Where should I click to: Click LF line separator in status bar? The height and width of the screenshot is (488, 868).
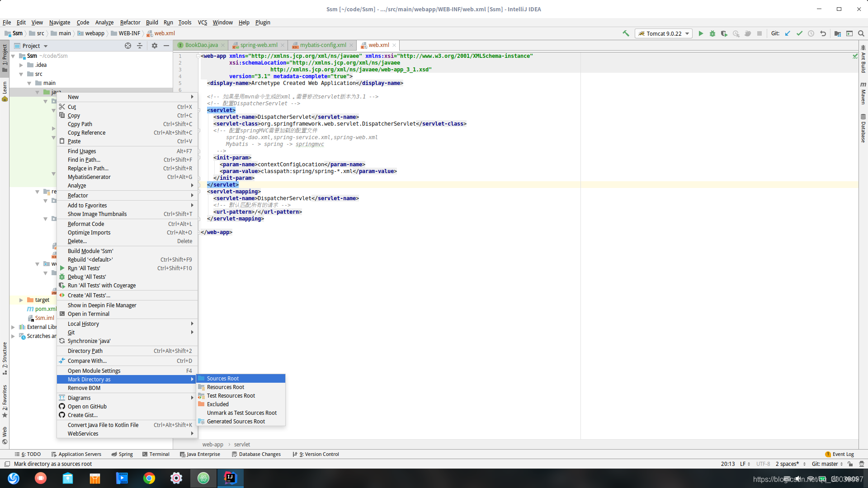745,464
